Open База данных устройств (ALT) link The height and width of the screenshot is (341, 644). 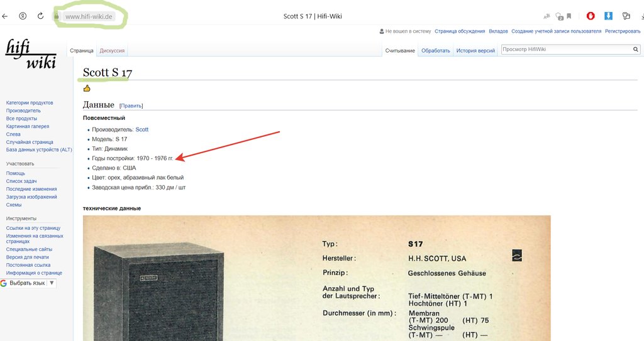click(x=39, y=150)
